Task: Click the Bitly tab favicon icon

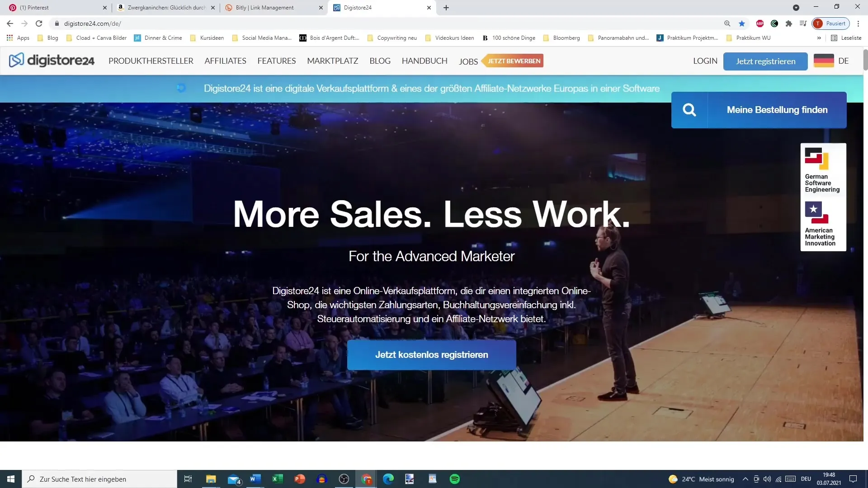Action: 229,7
